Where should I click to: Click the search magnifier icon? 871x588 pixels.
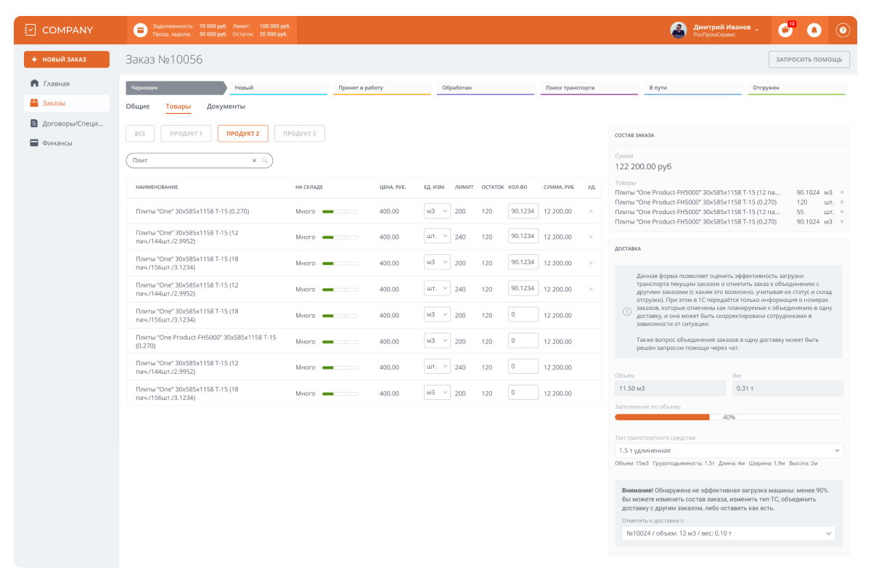pos(265,160)
